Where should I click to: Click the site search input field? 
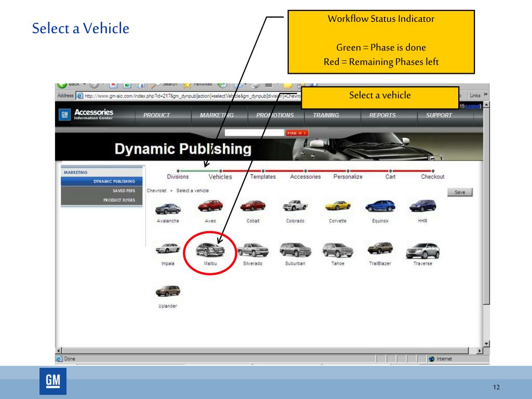point(254,132)
